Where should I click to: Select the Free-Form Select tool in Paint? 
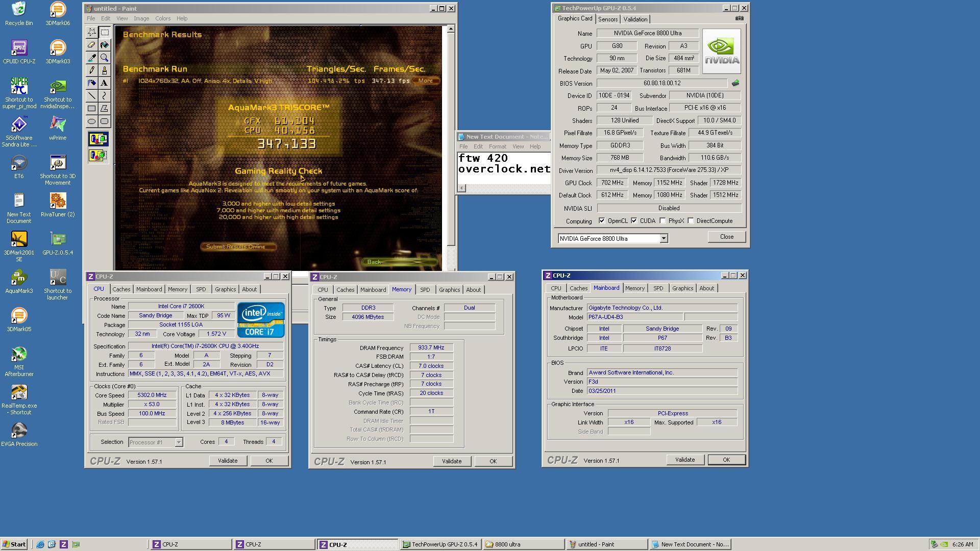91,32
